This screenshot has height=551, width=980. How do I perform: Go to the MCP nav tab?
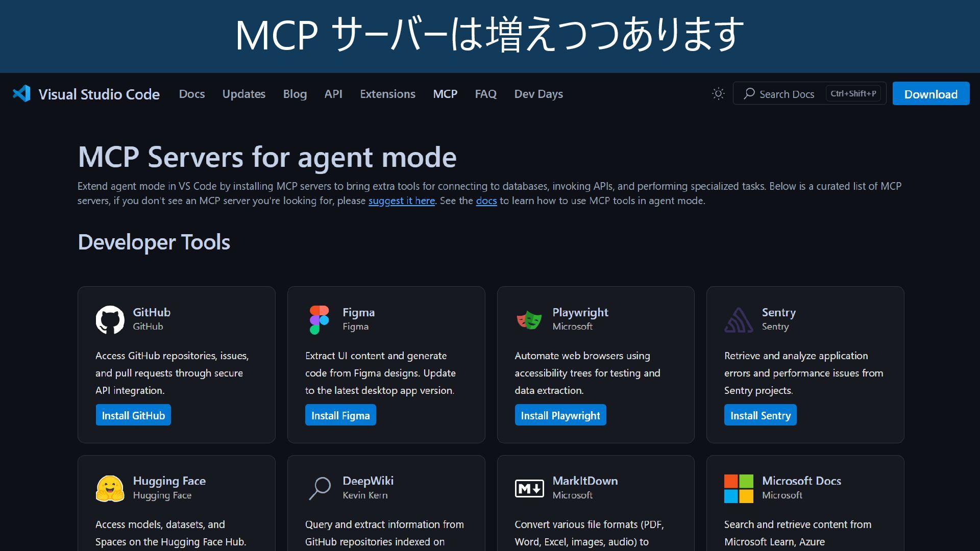tap(445, 94)
